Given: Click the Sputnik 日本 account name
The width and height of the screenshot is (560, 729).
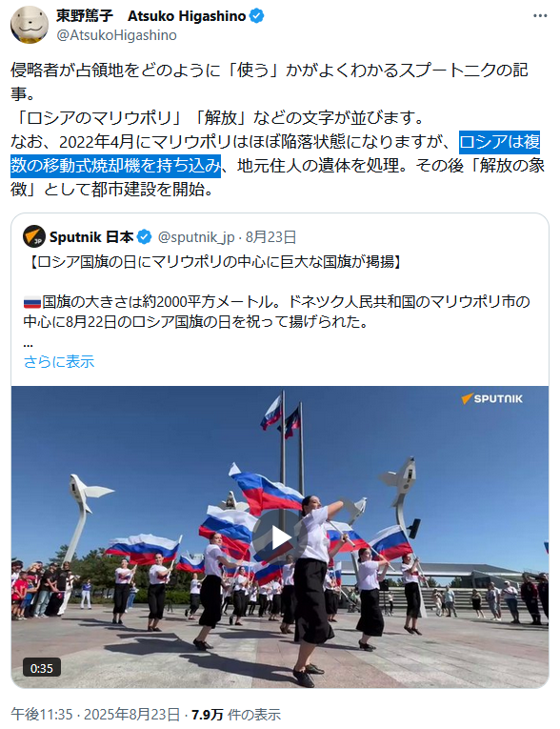Looking at the screenshot, I should pos(91,237).
